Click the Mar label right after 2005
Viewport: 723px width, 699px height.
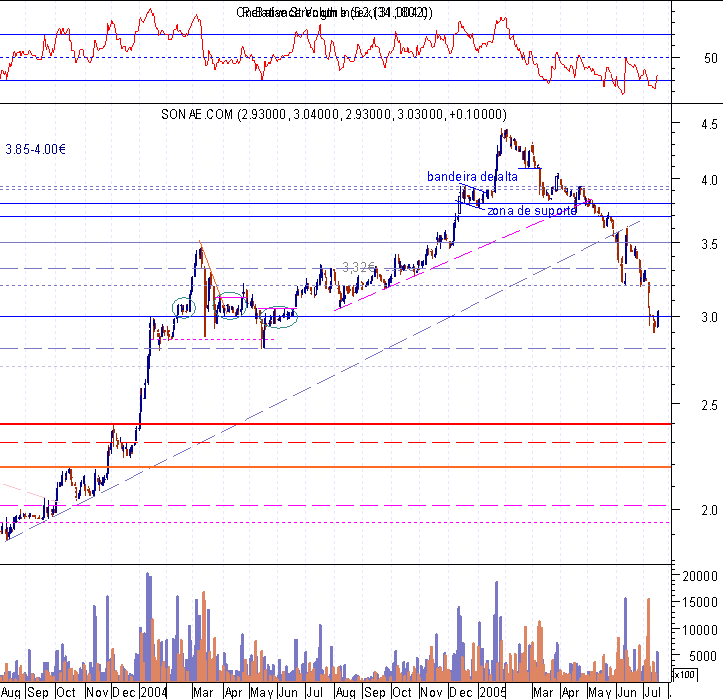pos(543,692)
